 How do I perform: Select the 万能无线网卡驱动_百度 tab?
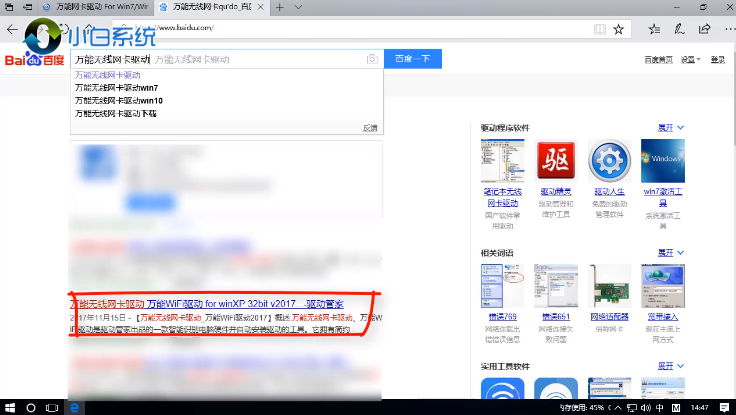click(x=211, y=7)
